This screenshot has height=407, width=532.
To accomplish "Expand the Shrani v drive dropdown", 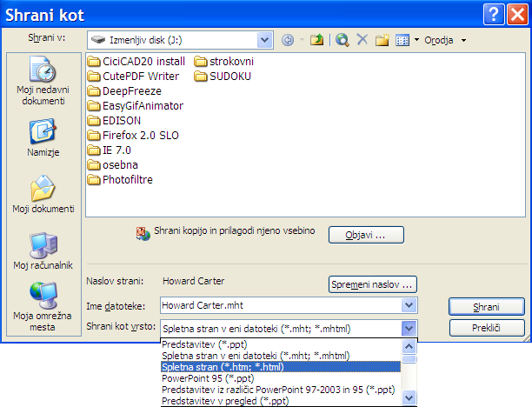I will click(264, 40).
